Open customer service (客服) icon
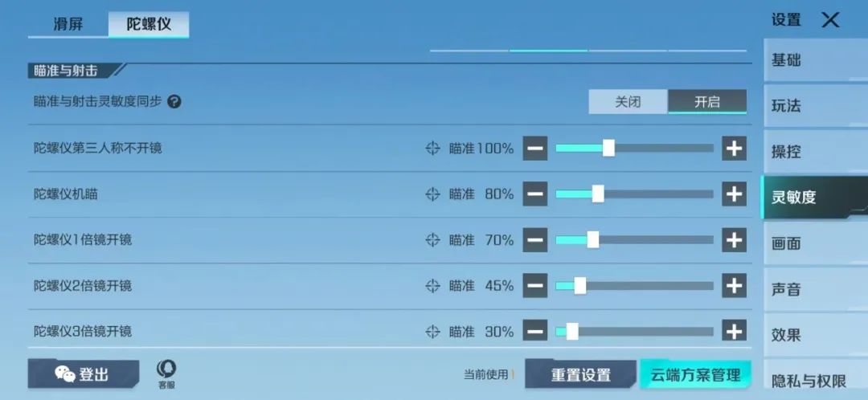This screenshot has width=868, height=400. tap(166, 374)
